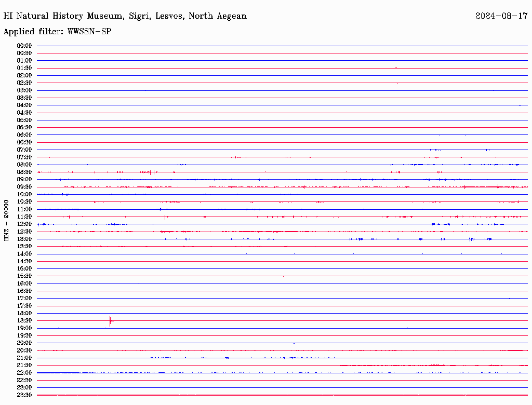
Task: Click the small spike on 01:30 trace
Action: click(396, 68)
